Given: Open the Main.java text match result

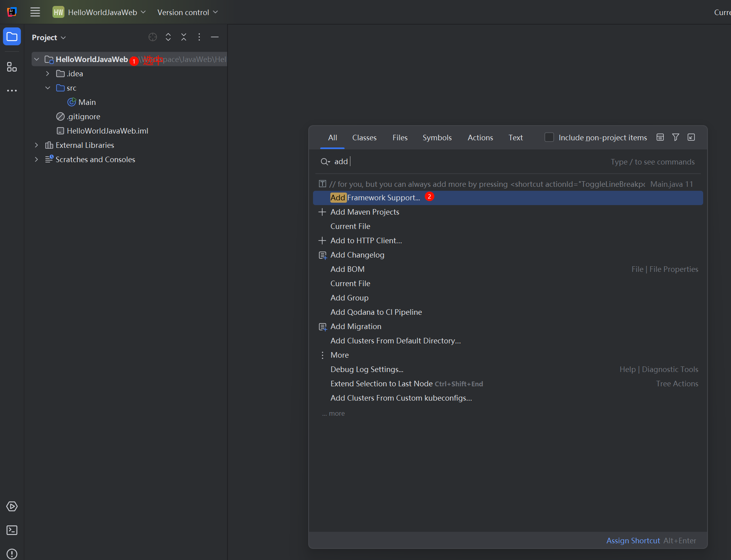Looking at the screenshot, I should coord(508,184).
